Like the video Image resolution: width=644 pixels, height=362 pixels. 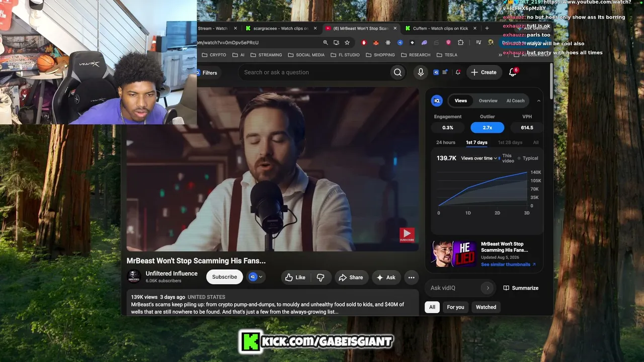[295, 278]
